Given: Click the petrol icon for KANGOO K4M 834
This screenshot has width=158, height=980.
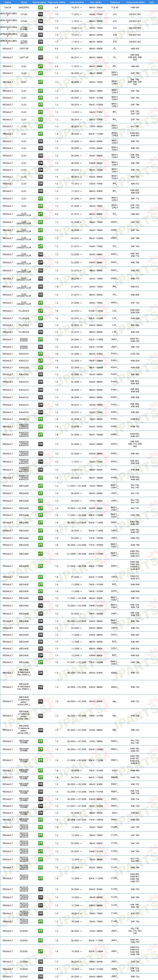Looking at the screenshot, I should pyautogui.click(x=40, y=419).
